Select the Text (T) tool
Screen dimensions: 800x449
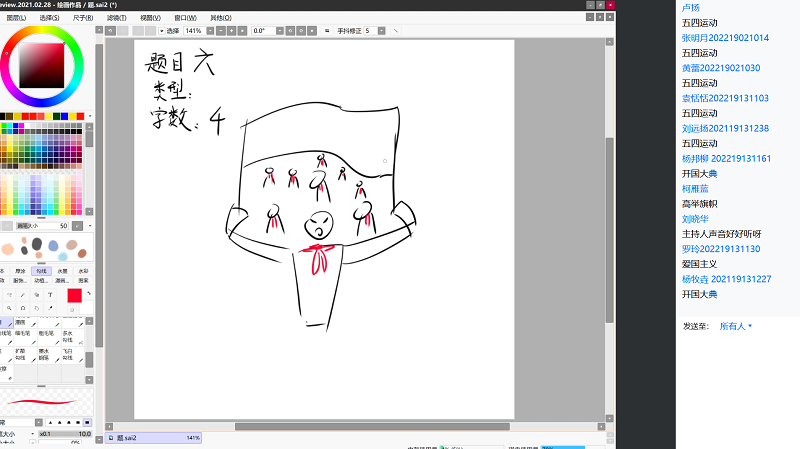50,294
